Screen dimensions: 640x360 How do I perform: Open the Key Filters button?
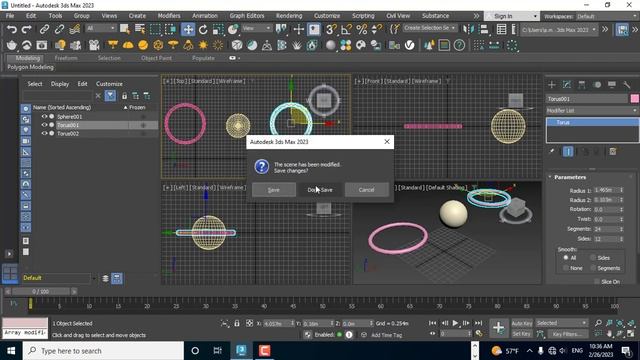point(567,334)
